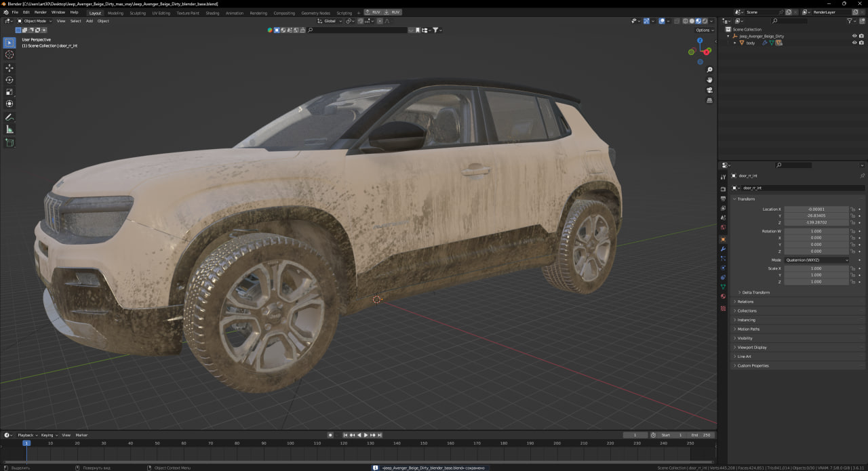Image resolution: width=868 pixels, height=471 pixels.
Task: Open the rotation Mode Quaternion dropdown
Action: pyautogui.click(x=816, y=260)
